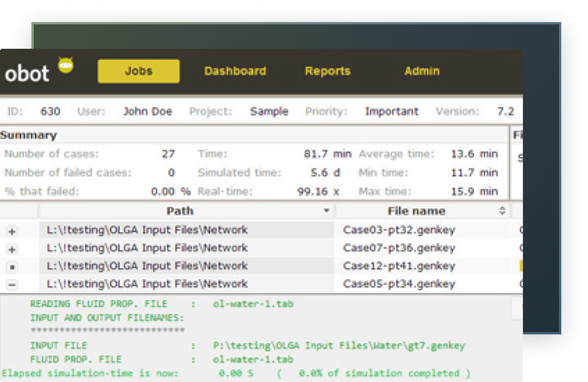This screenshot has height=382, width=588.
Task: Open the Path column dropdown arrow
Action: 327,211
